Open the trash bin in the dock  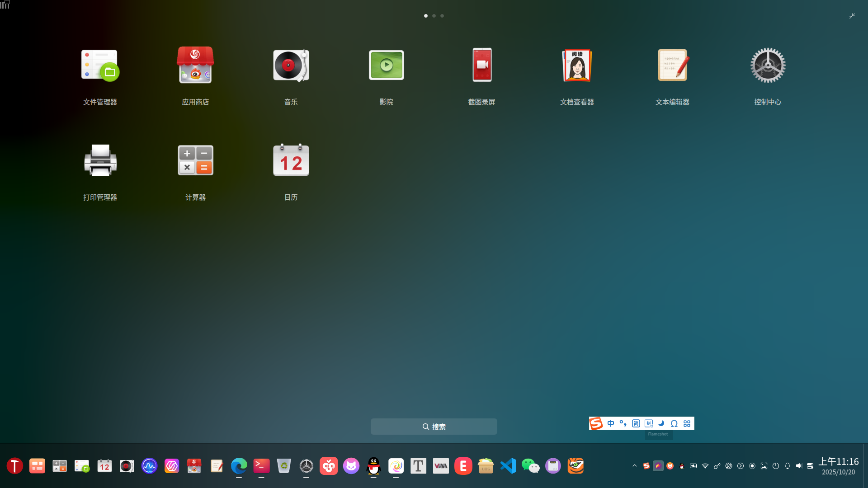coord(284,466)
